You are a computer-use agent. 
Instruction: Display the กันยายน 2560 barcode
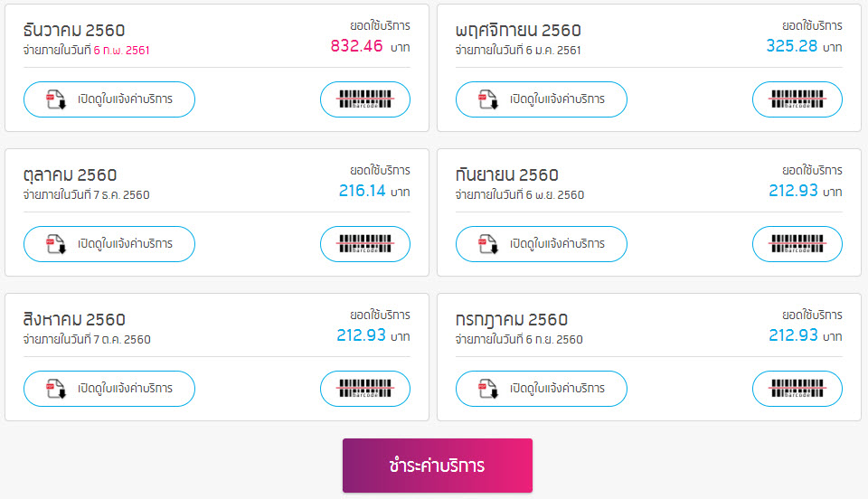tap(797, 244)
